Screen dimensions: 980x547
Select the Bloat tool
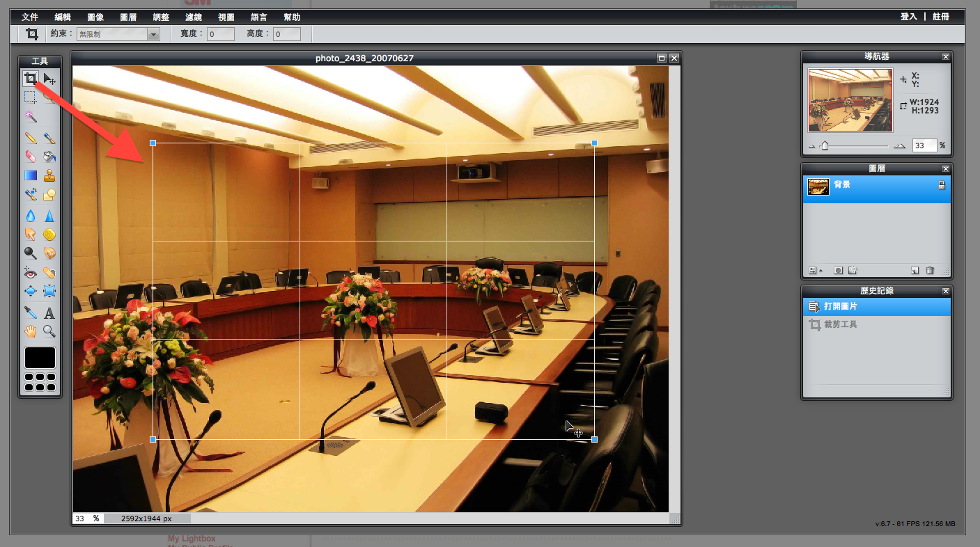31,291
